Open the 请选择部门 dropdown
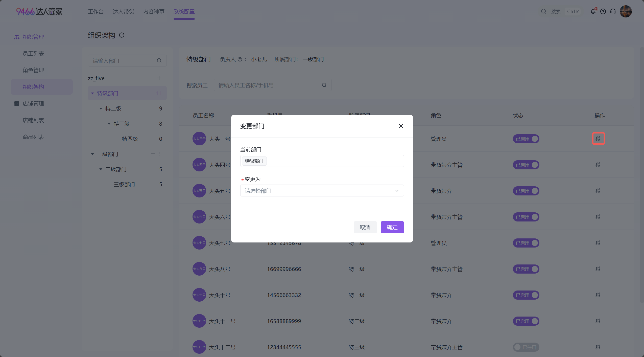 322,191
